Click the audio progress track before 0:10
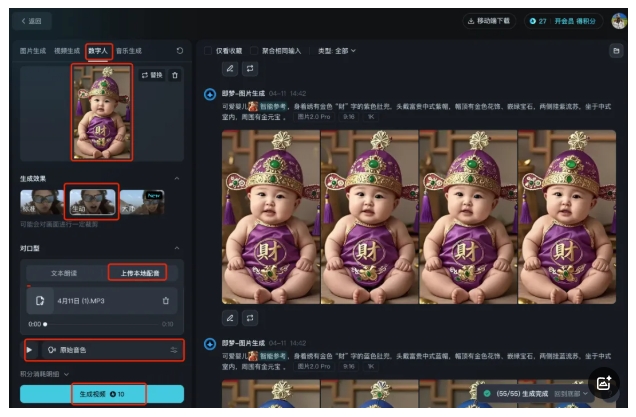Image resolution: width=636 pixels, height=417 pixels. click(103, 324)
